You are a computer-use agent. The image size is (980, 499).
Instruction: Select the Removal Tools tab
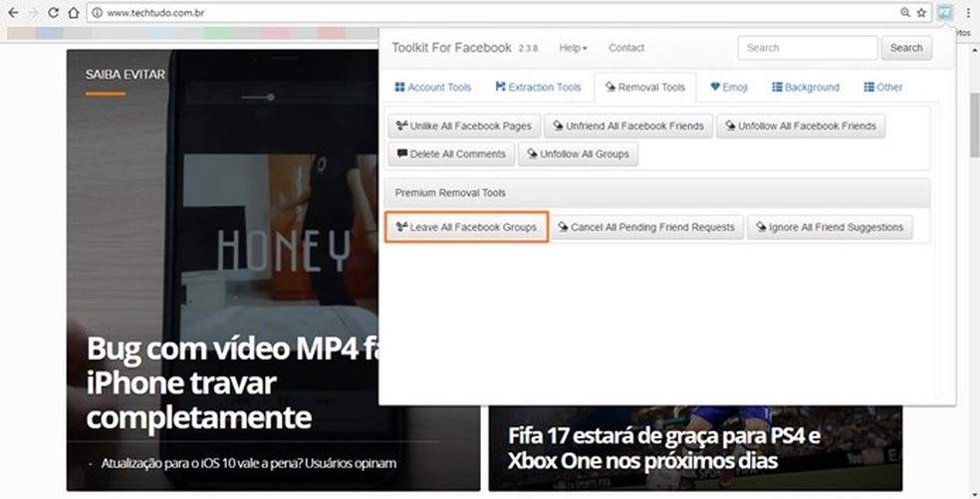(645, 87)
